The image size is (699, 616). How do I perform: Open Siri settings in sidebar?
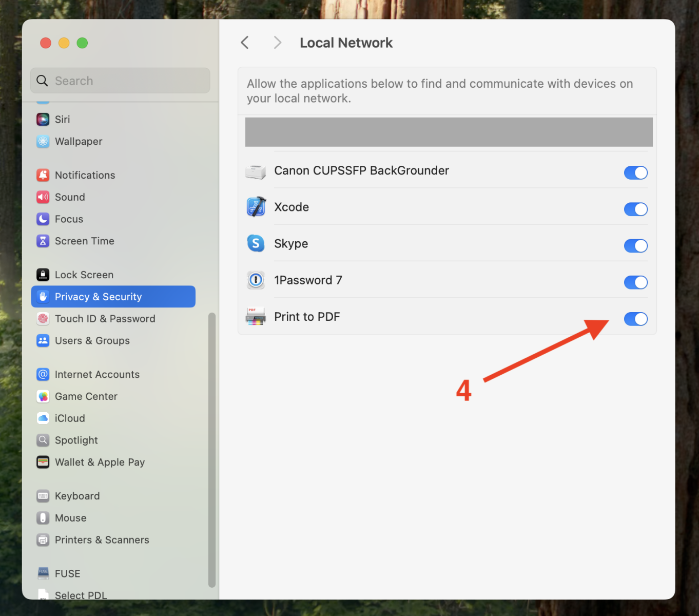tap(62, 120)
